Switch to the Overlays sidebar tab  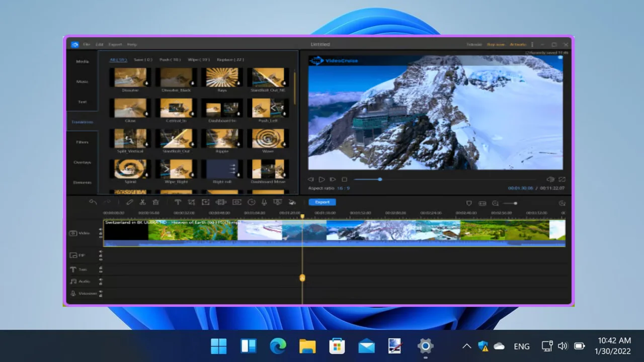(82, 162)
